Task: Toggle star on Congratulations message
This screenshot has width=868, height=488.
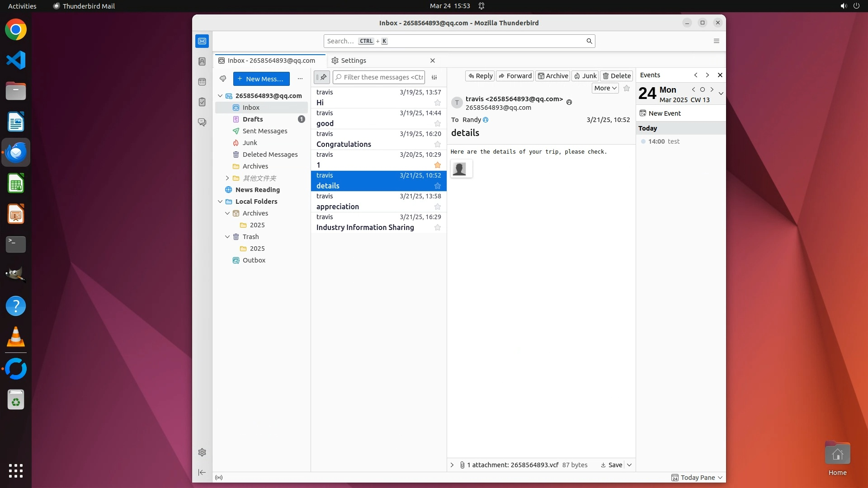Action: 437,144
